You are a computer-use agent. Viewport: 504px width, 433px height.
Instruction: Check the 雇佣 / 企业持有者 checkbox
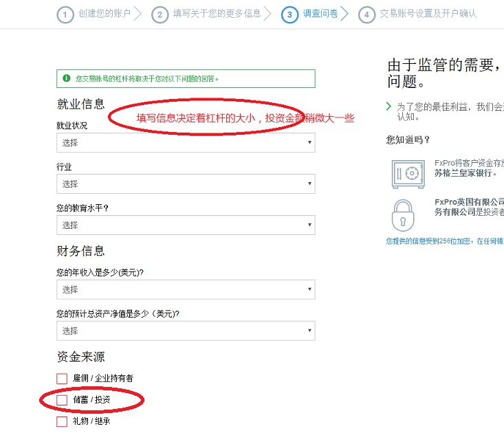click(62, 379)
